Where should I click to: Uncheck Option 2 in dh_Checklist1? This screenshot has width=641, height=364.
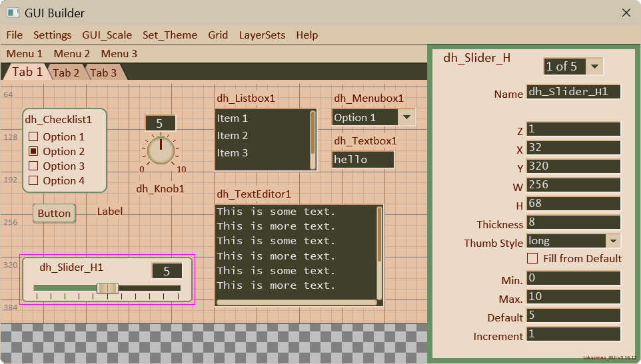33,151
